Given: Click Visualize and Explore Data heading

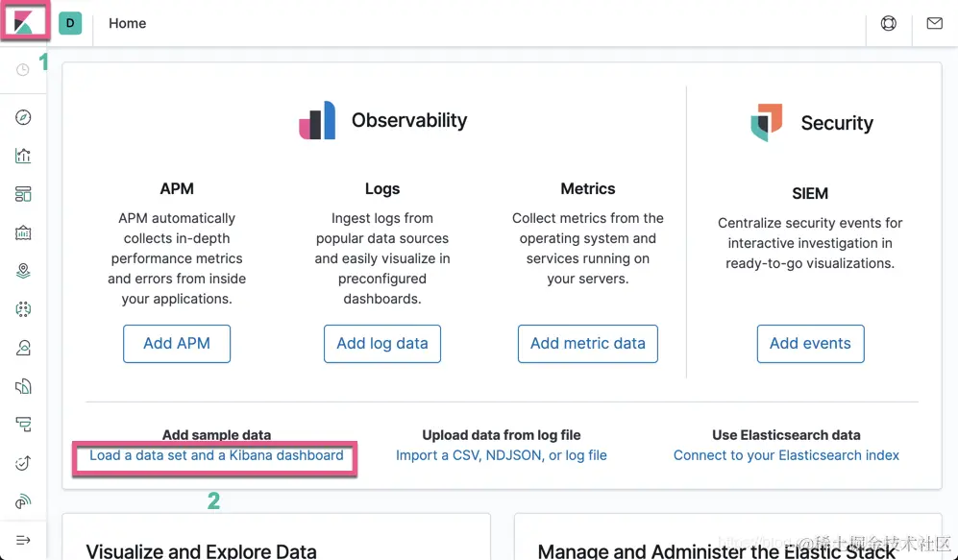Looking at the screenshot, I should (201, 551).
